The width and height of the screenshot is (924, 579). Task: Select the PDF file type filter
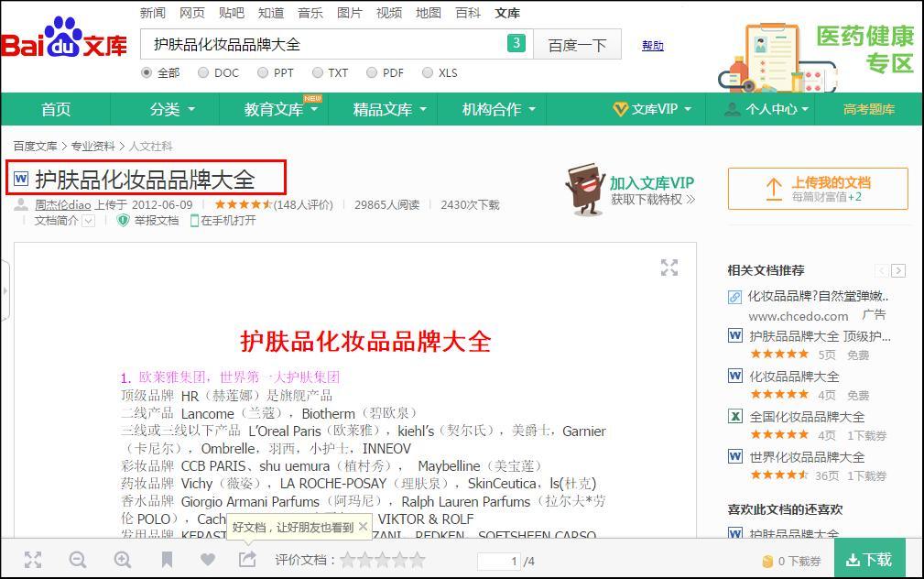coord(371,72)
